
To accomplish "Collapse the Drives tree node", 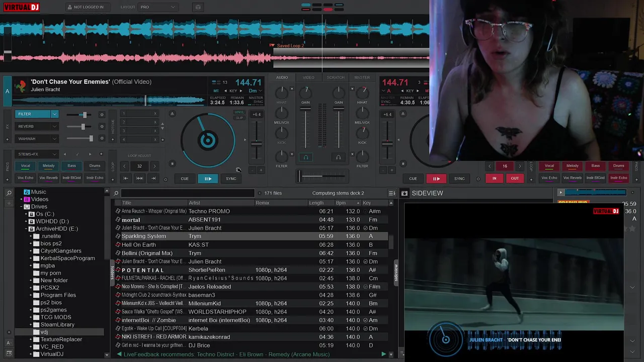I will (x=21, y=207).
